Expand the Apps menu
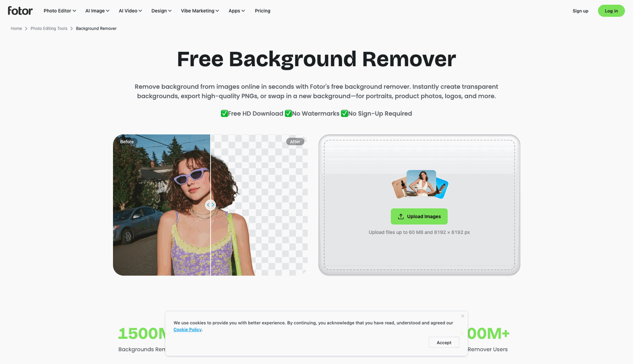The image size is (633, 364). click(237, 11)
